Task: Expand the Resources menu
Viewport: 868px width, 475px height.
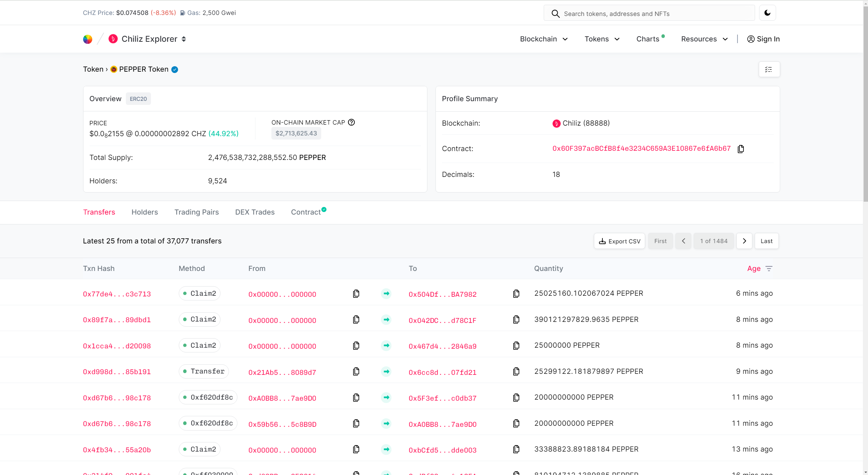Action: 705,39
